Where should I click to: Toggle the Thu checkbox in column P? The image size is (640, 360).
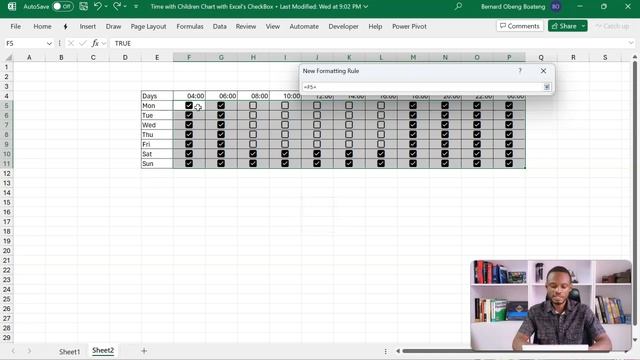pos(509,134)
